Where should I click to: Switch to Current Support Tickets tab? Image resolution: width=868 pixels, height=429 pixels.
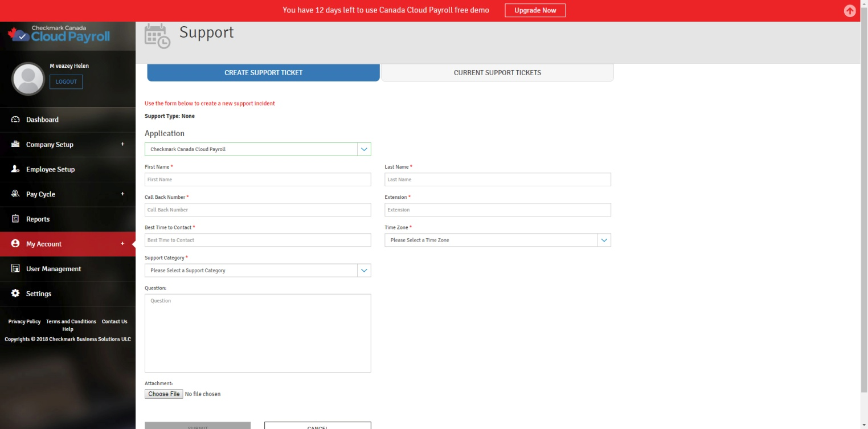click(x=497, y=73)
